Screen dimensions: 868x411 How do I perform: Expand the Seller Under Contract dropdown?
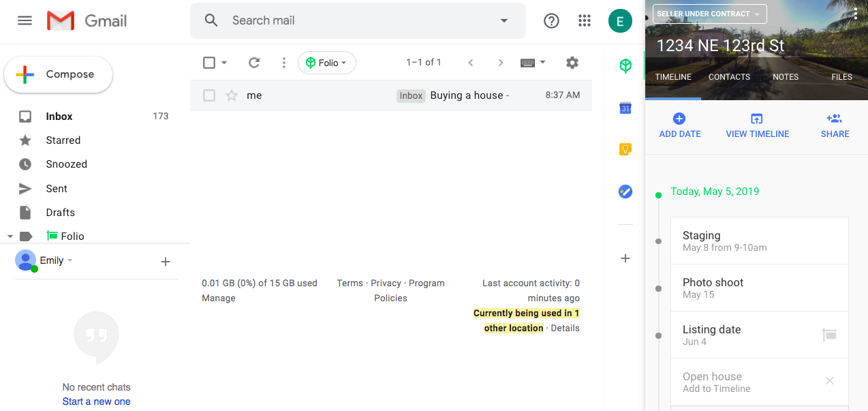click(x=709, y=14)
